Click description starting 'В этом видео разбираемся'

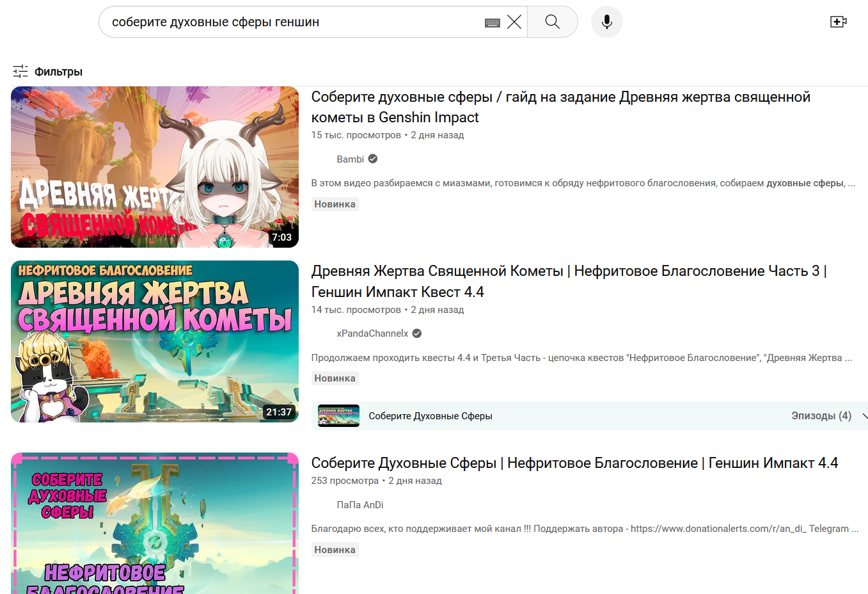[x=583, y=183]
